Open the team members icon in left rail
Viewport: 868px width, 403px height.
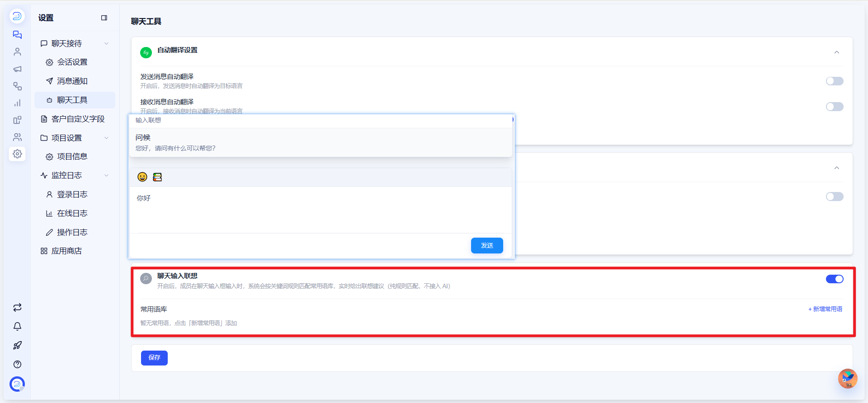[17, 137]
